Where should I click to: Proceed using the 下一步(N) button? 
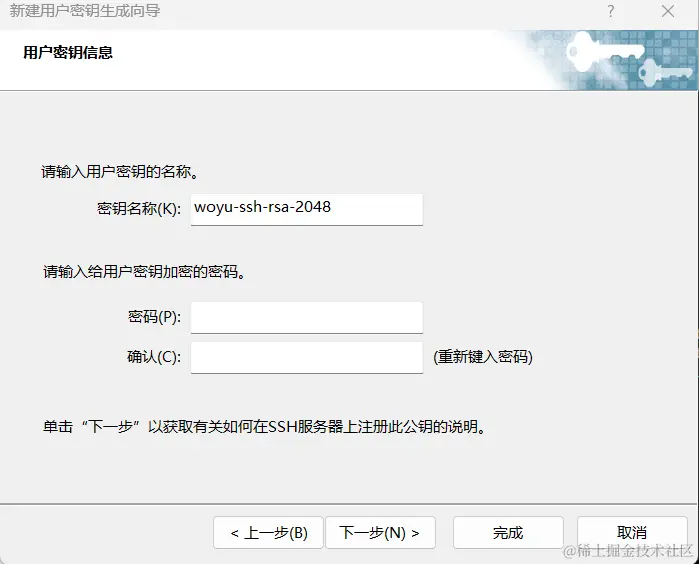coord(380,532)
